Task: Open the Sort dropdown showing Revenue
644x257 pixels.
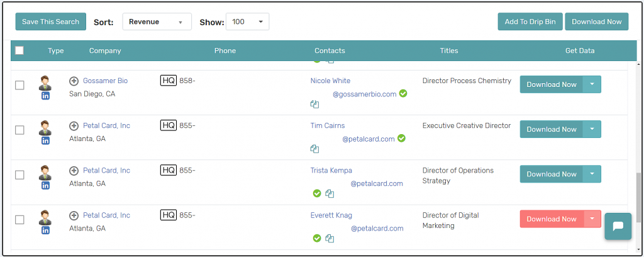Action: (x=157, y=22)
